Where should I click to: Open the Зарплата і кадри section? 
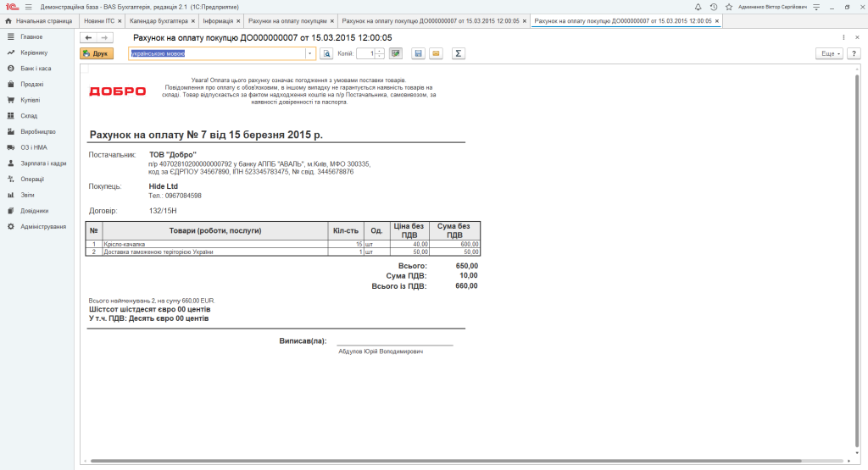(43, 163)
